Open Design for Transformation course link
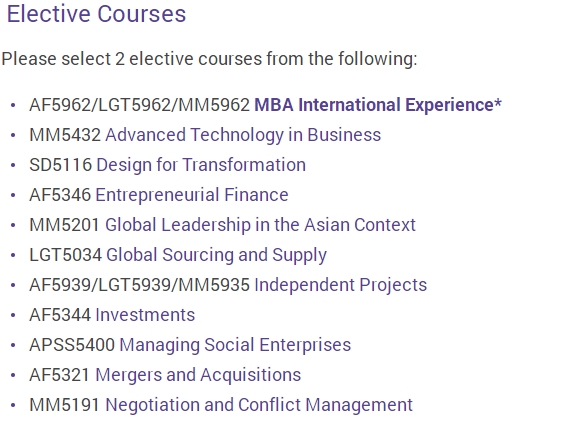The image size is (570, 425). coord(201,165)
